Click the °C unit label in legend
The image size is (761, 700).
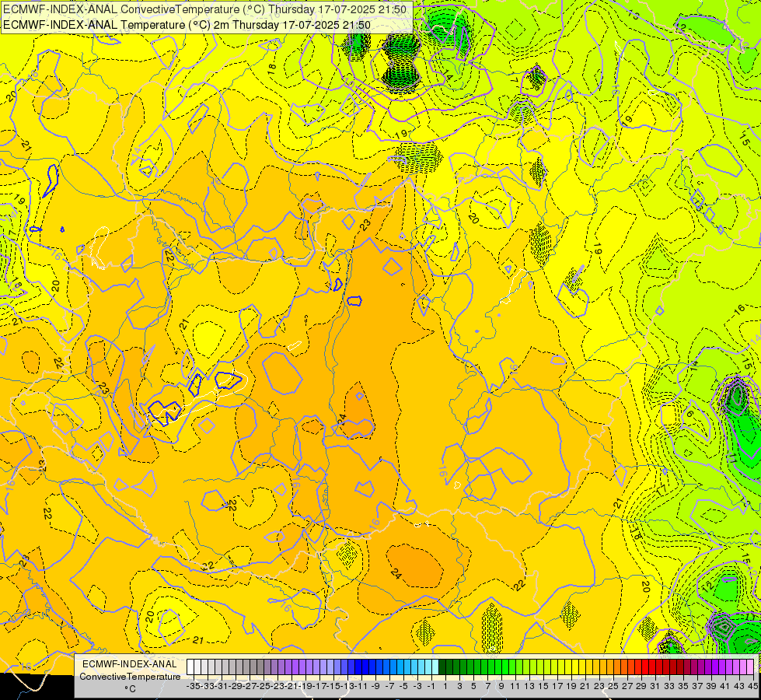130,689
